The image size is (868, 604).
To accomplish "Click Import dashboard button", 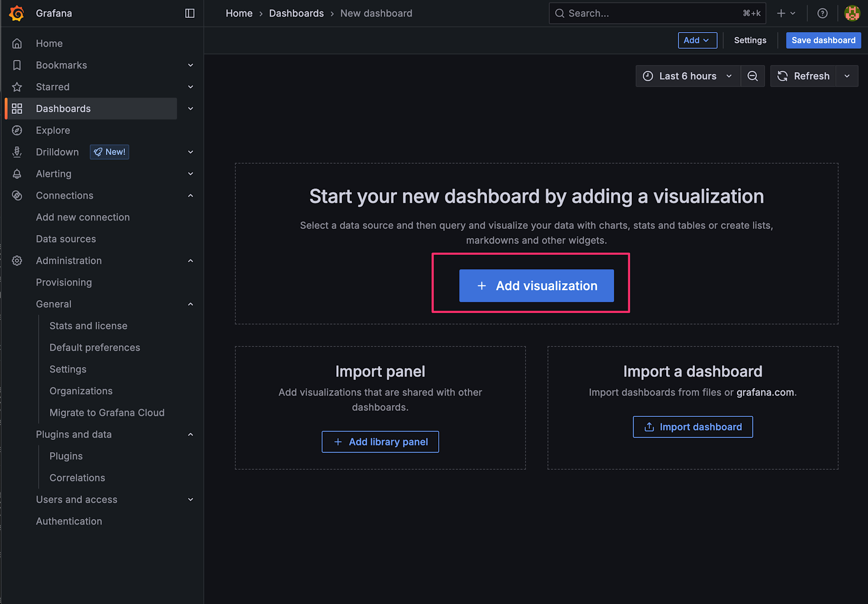I will tap(693, 427).
